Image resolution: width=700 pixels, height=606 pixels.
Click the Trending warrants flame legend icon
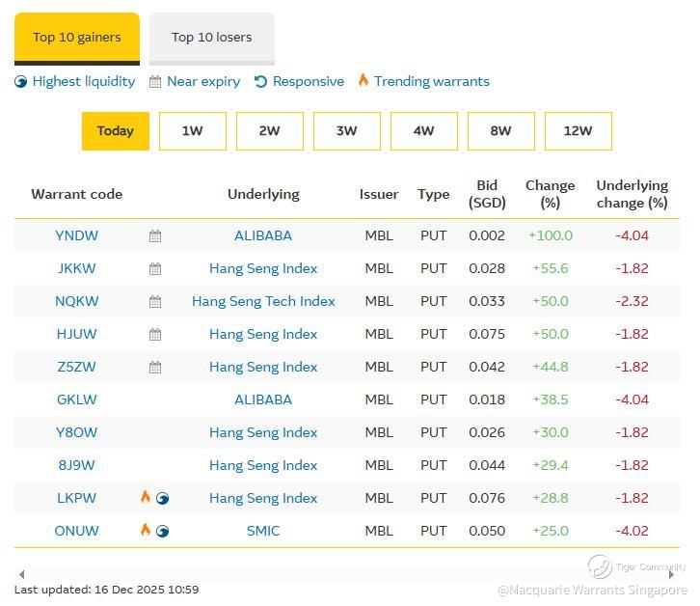363,80
